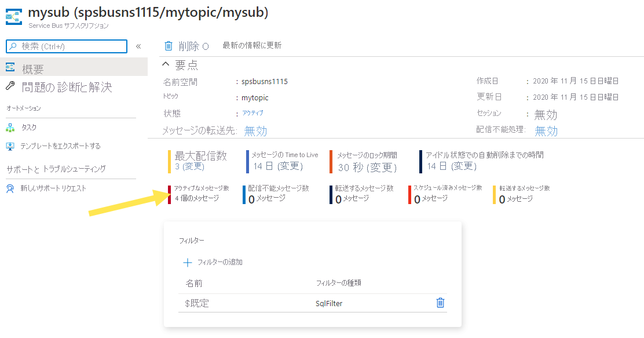The width and height of the screenshot is (644, 338).
Task: Click フィルターの追加 add filter button
Action: click(x=213, y=262)
